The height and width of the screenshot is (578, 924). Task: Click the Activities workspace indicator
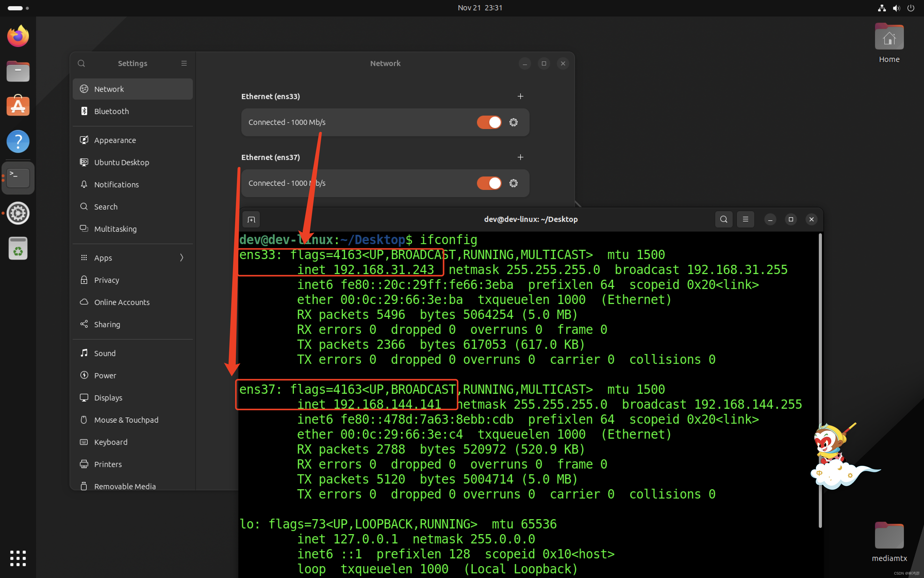[x=18, y=8]
